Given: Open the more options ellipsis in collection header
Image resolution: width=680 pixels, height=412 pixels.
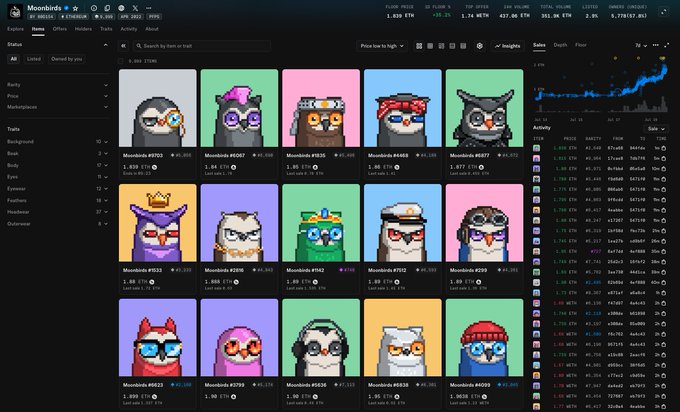Looking at the screenshot, I should [149, 8].
